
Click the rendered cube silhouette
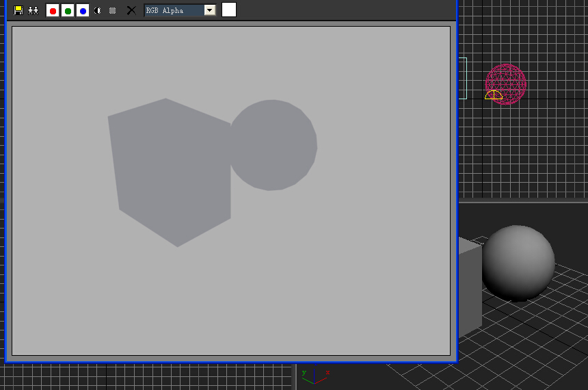point(171,172)
